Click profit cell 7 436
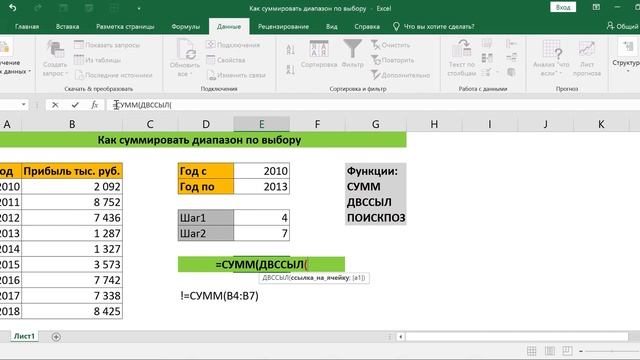This screenshot has width=640, height=360. [72, 218]
